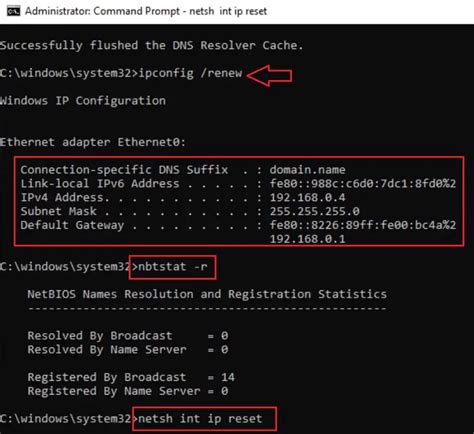
Task: Click the 'NetBIOS Names Resolution and Registration Statistics' heading
Action: [x=207, y=294]
